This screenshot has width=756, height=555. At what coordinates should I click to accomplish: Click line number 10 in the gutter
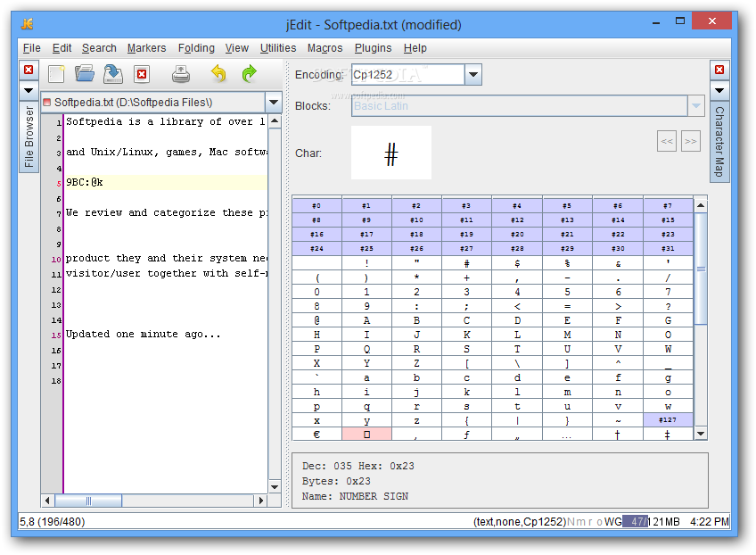pos(56,259)
